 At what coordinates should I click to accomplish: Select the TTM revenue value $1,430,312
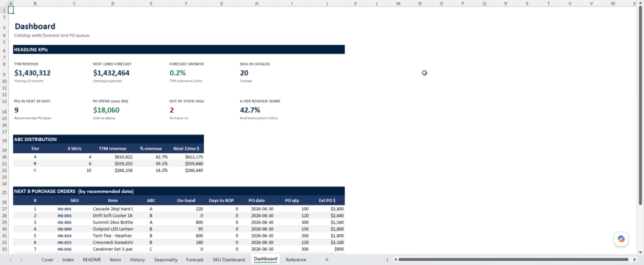coord(33,73)
